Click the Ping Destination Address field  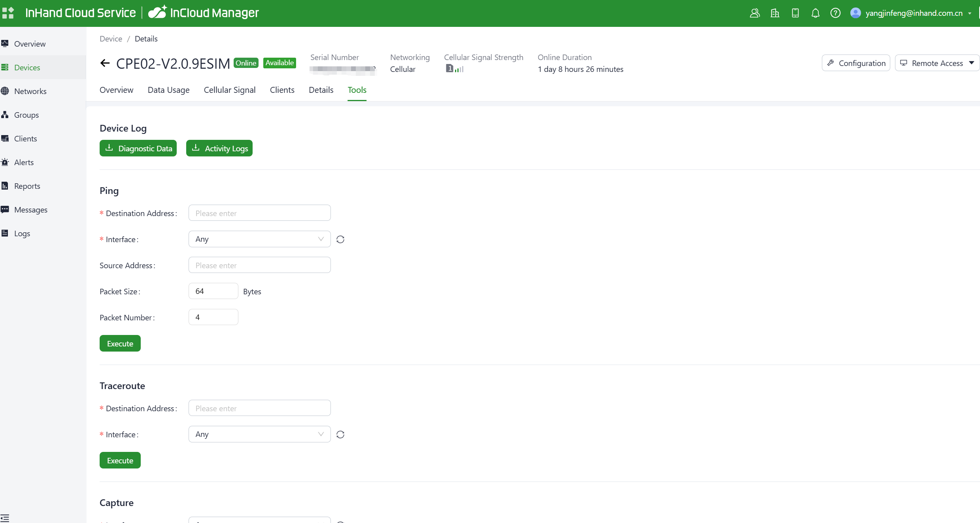tap(259, 213)
